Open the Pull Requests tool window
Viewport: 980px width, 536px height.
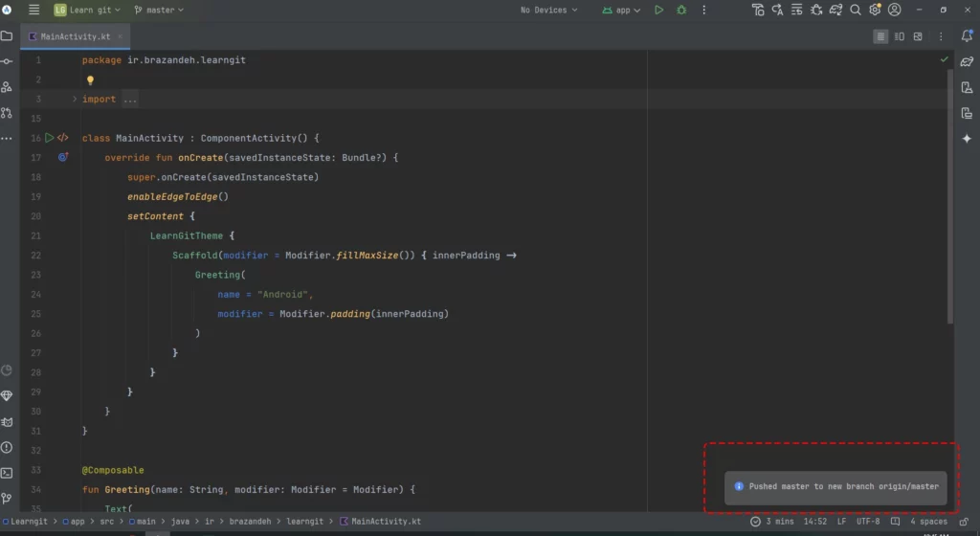click(7, 112)
